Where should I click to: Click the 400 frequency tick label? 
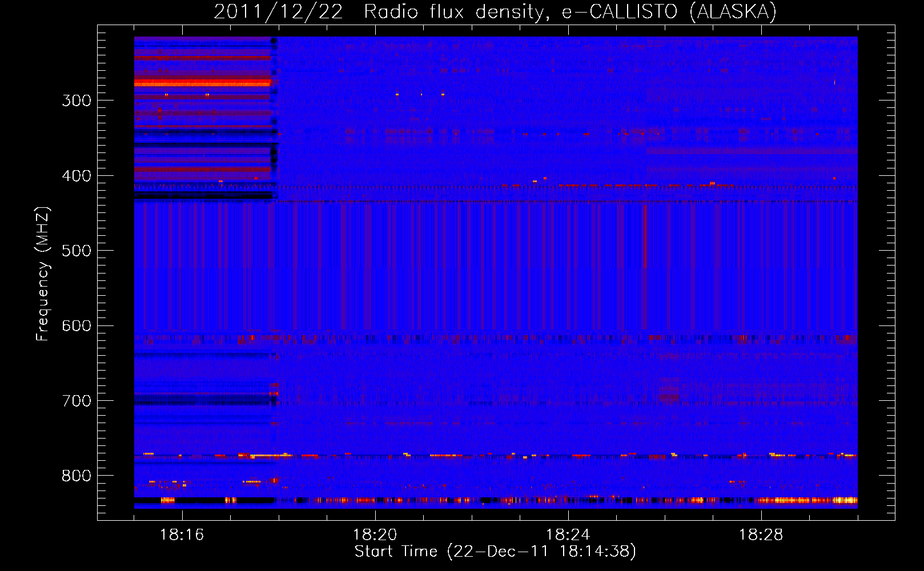pyautogui.click(x=77, y=176)
